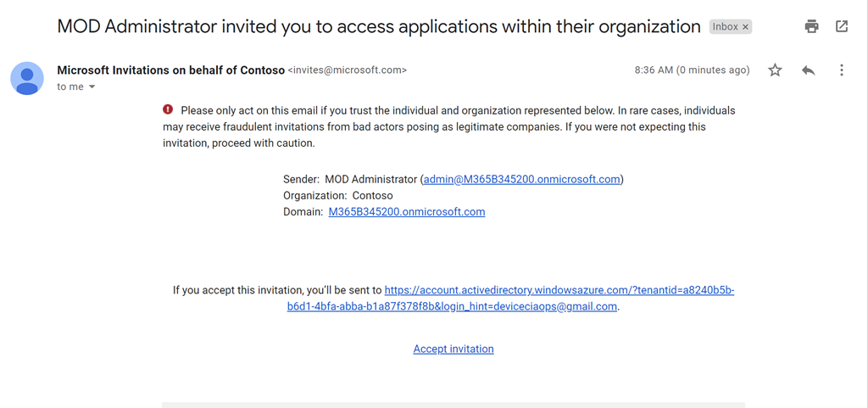Screen dimensions: 868x408
Task: Click the Inbox label tag
Action: click(725, 27)
